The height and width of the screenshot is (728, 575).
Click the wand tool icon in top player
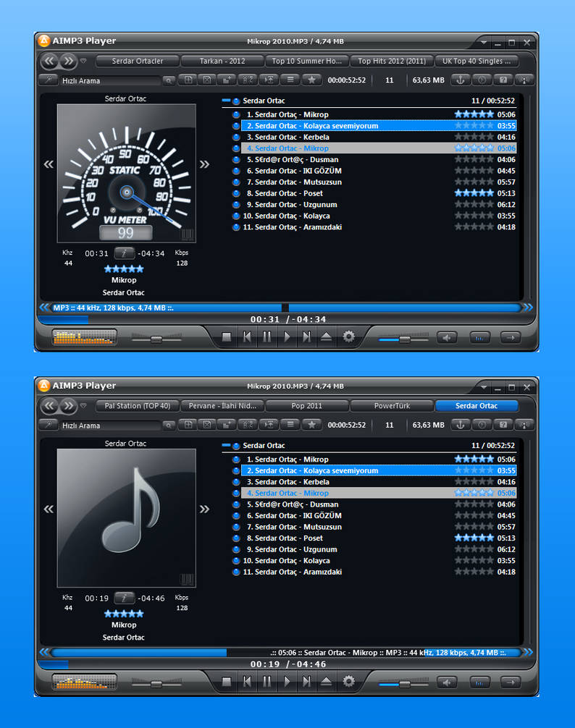click(49, 80)
